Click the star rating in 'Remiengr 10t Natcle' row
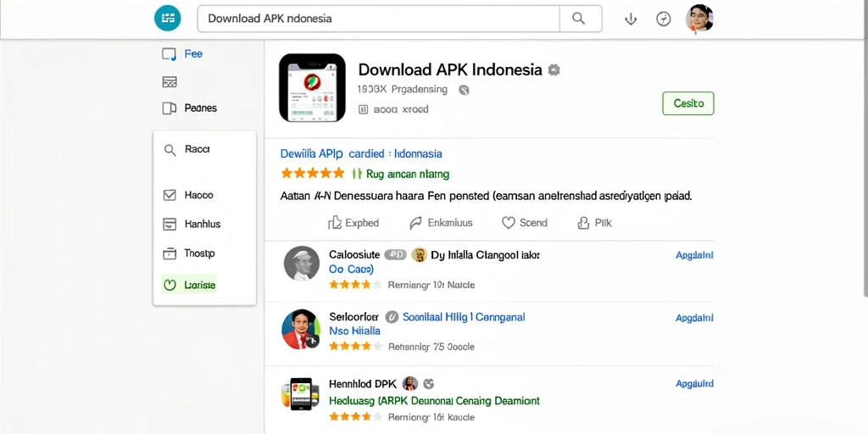 click(x=355, y=285)
